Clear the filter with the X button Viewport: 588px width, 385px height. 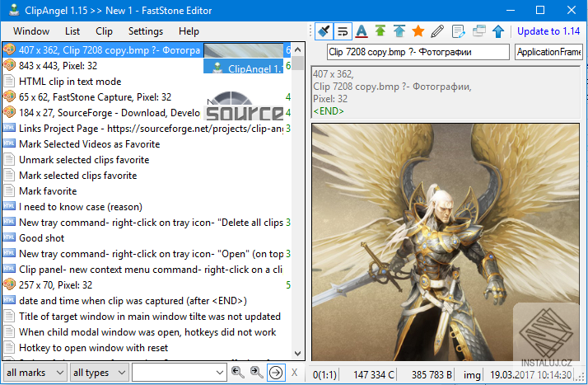(x=294, y=373)
